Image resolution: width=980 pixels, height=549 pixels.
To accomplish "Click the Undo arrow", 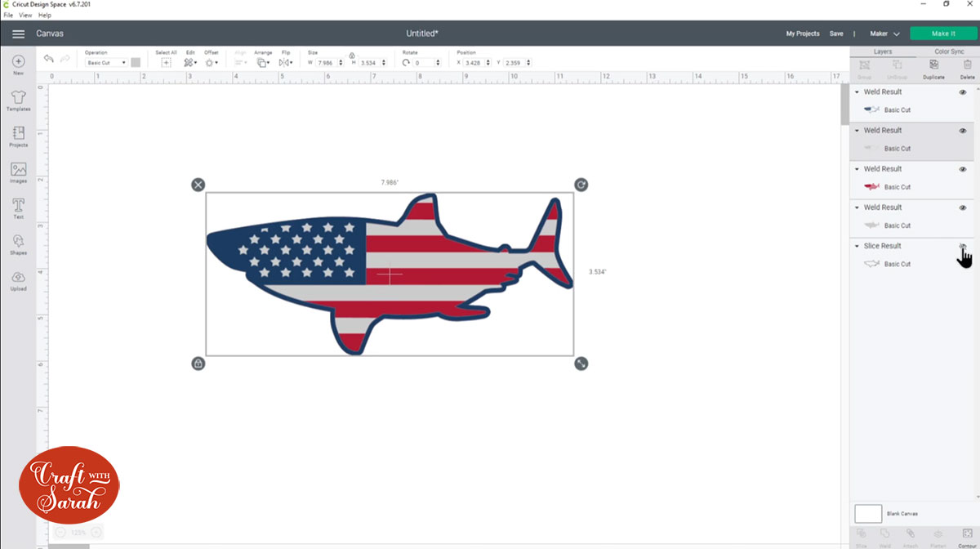I will (49, 59).
